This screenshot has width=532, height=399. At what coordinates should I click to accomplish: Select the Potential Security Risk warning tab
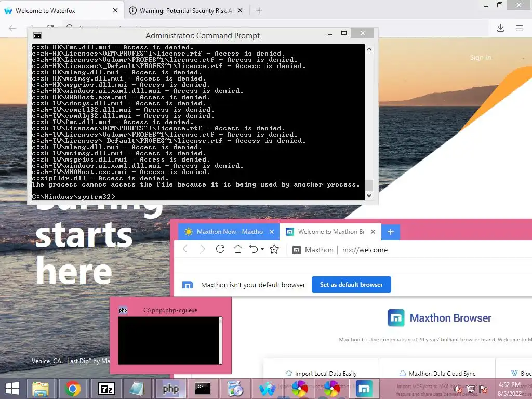pos(186,10)
